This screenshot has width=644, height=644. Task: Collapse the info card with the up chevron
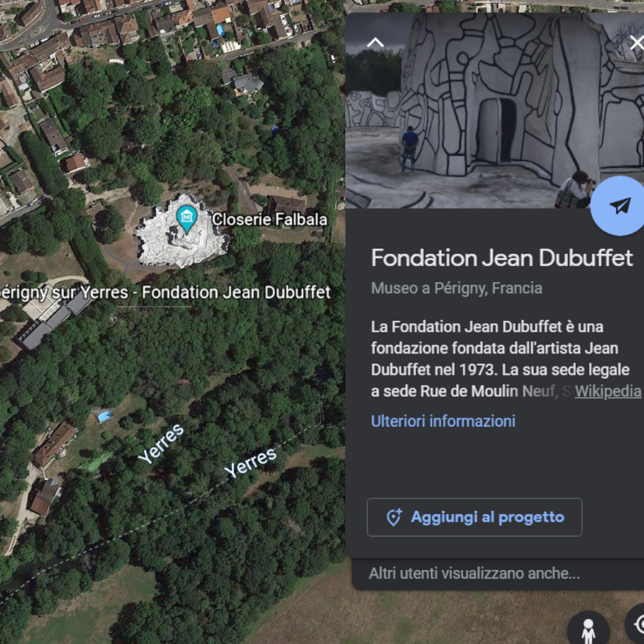(375, 43)
